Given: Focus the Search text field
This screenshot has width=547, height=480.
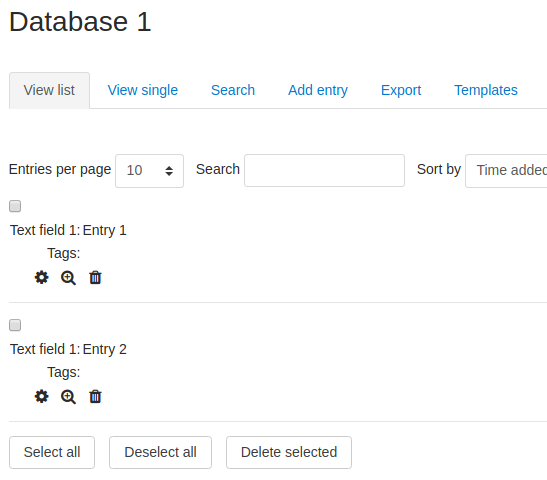Looking at the screenshot, I should [324, 171].
